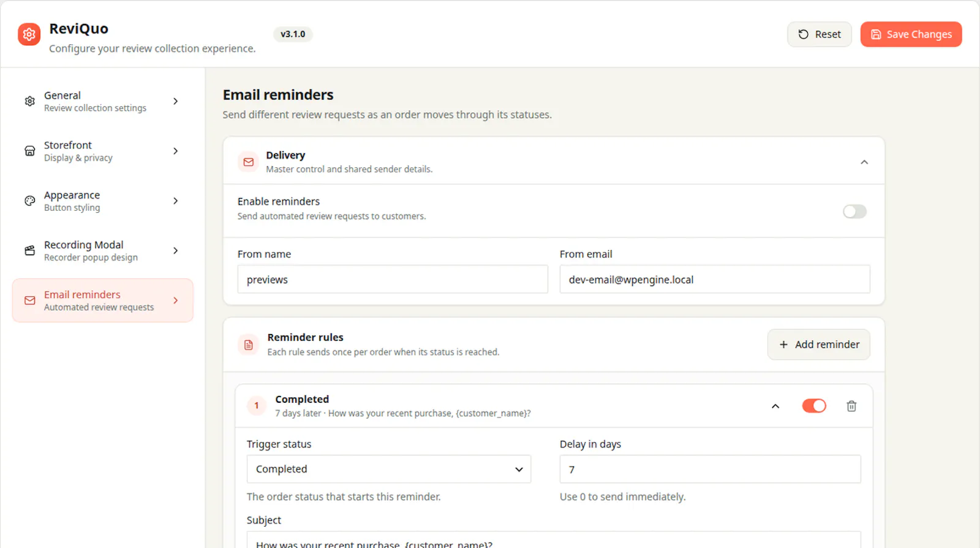Screen dimensions: 980x548
Task: Open the General settings menu item
Action: [x=103, y=101]
